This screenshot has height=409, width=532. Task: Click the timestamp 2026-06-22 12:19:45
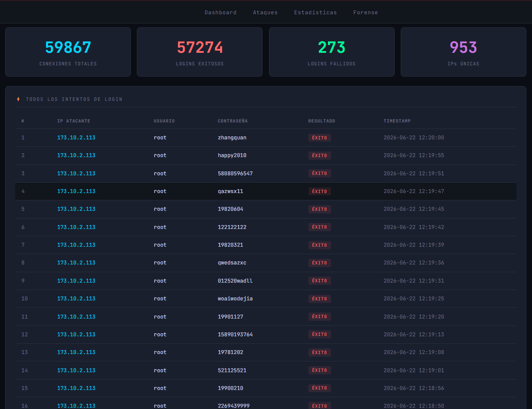(414, 209)
